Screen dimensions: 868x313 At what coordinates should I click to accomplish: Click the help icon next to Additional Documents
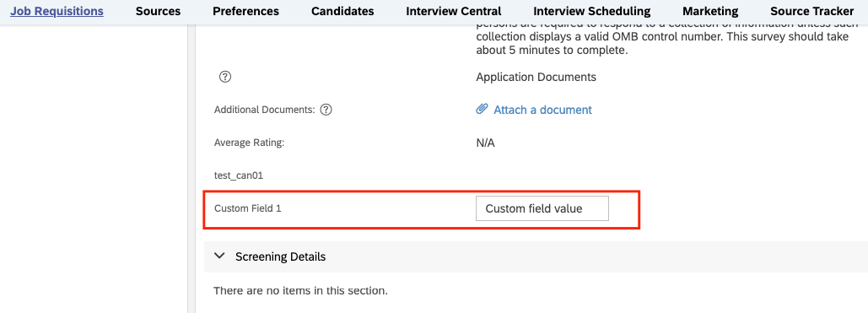click(326, 110)
